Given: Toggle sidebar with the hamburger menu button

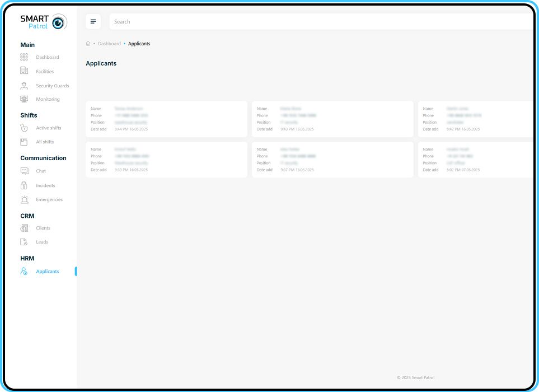Looking at the screenshot, I should 93,22.
